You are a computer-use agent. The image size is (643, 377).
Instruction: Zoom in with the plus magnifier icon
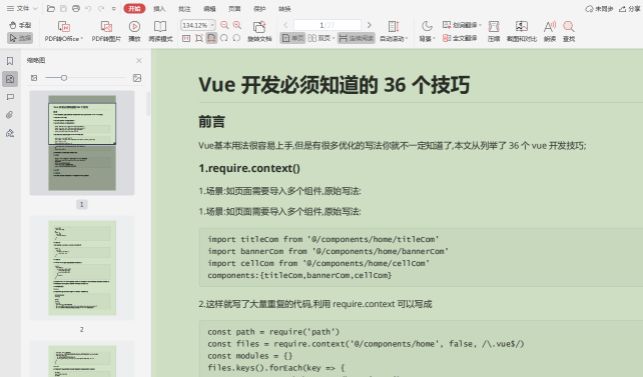pyautogui.click(x=237, y=25)
